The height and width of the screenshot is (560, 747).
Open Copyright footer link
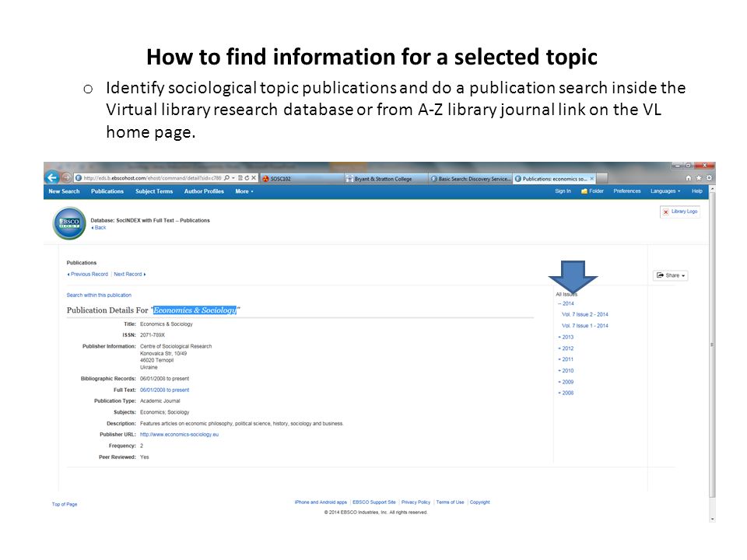pyautogui.click(x=480, y=502)
